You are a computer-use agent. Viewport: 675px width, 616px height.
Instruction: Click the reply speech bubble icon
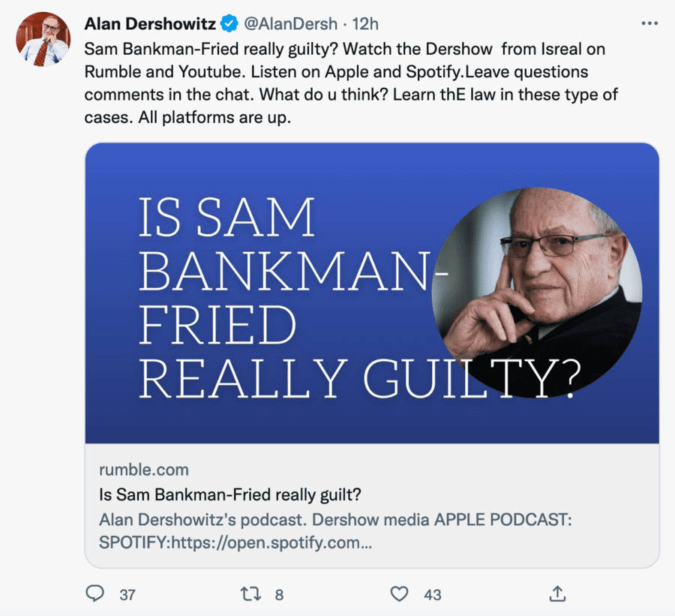coord(95,594)
